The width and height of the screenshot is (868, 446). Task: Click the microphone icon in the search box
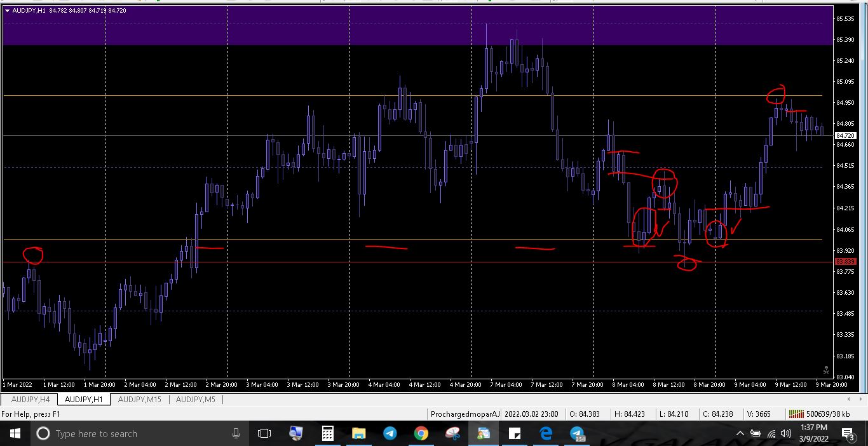click(236, 433)
